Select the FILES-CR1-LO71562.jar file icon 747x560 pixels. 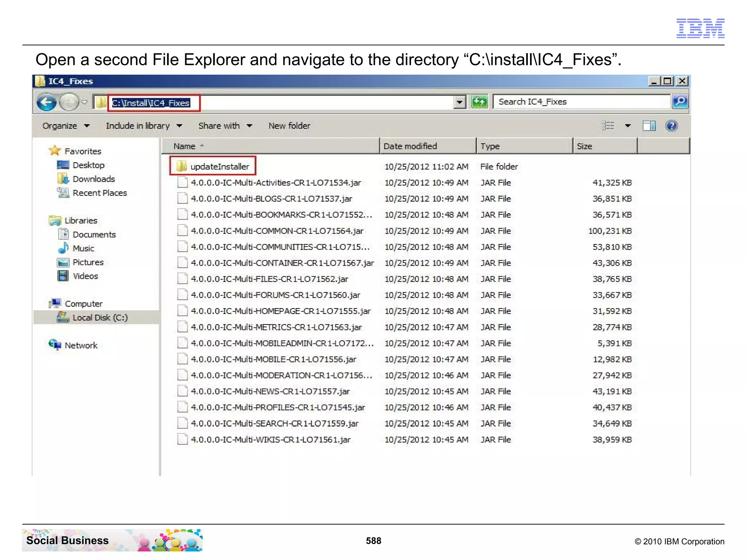point(182,279)
